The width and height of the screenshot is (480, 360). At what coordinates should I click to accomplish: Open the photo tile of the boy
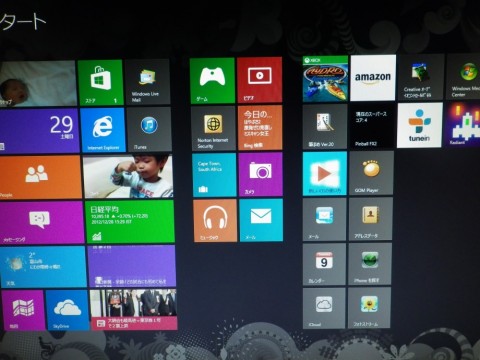[x=128, y=176]
